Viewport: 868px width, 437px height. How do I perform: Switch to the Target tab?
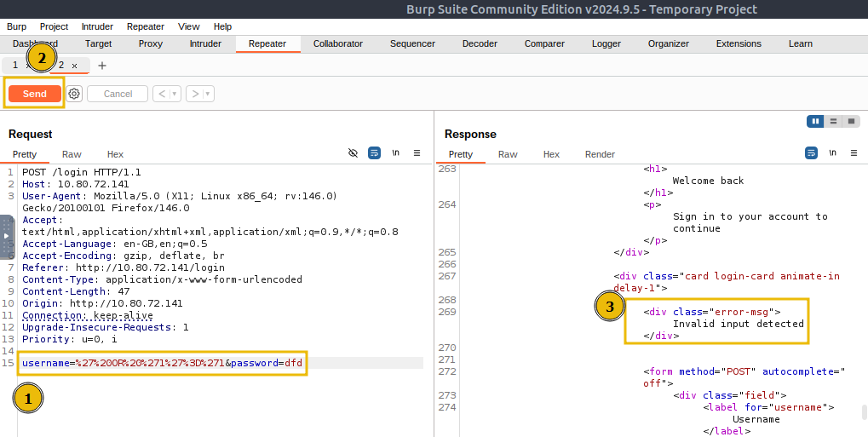(98, 43)
